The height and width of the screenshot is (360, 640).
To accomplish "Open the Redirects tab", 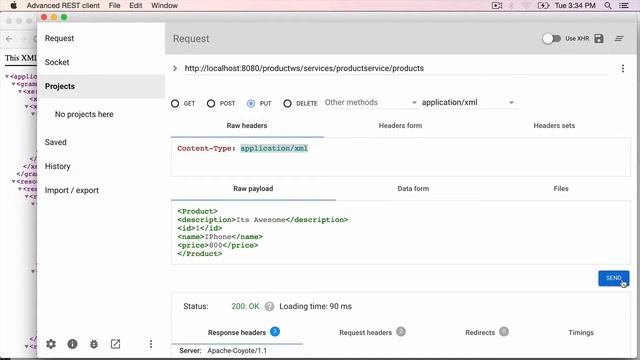I will [480, 333].
